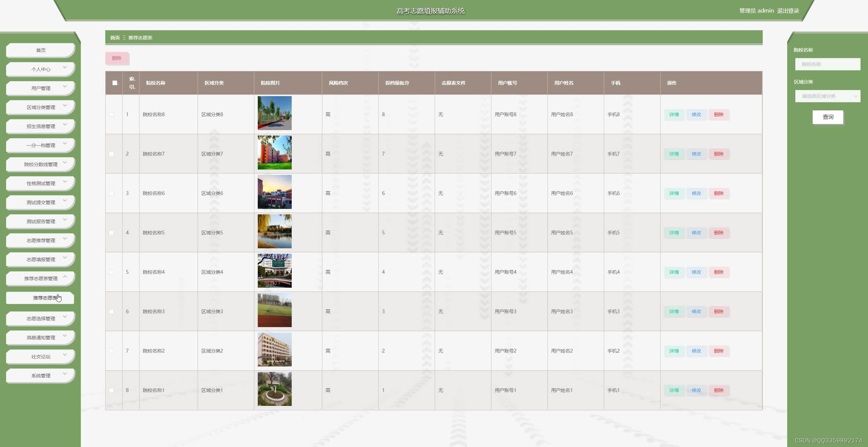This screenshot has height=447, width=868.
Task: View 详情 for 院校名称5
Action: pyautogui.click(x=674, y=233)
